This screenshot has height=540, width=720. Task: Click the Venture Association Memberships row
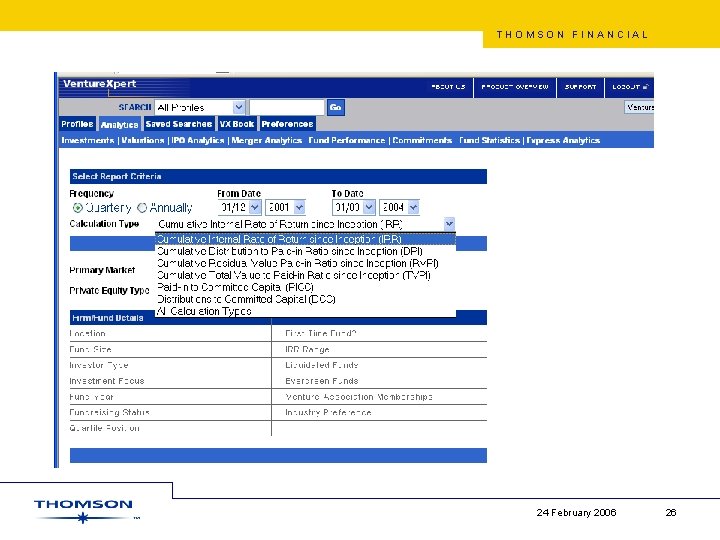click(x=379, y=397)
